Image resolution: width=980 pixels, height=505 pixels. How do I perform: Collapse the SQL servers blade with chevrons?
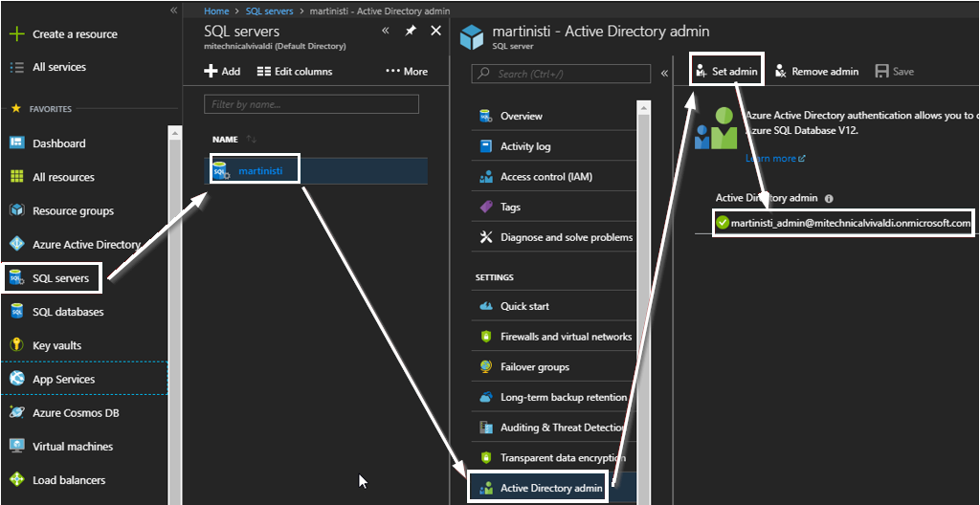point(386,31)
